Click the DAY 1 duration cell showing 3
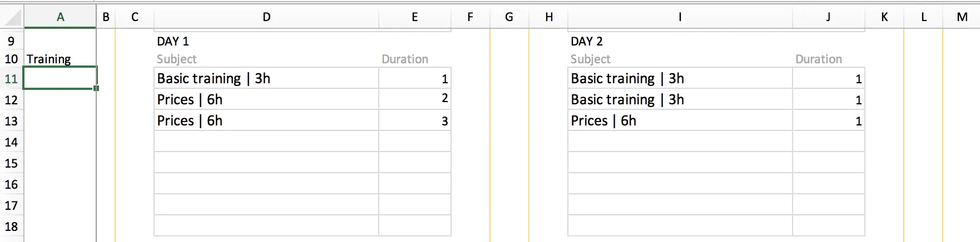The height and width of the screenshot is (242, 980). (415, 121)
